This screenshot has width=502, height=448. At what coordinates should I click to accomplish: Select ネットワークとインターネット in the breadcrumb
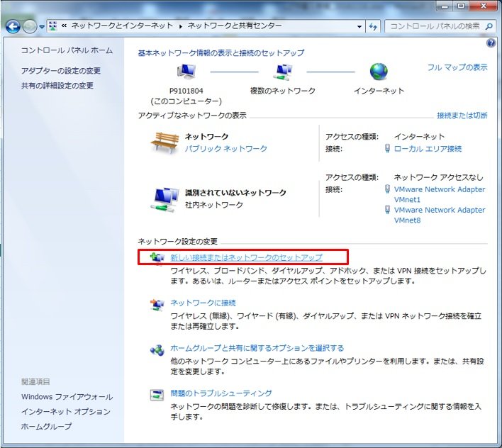coord(122,26)
